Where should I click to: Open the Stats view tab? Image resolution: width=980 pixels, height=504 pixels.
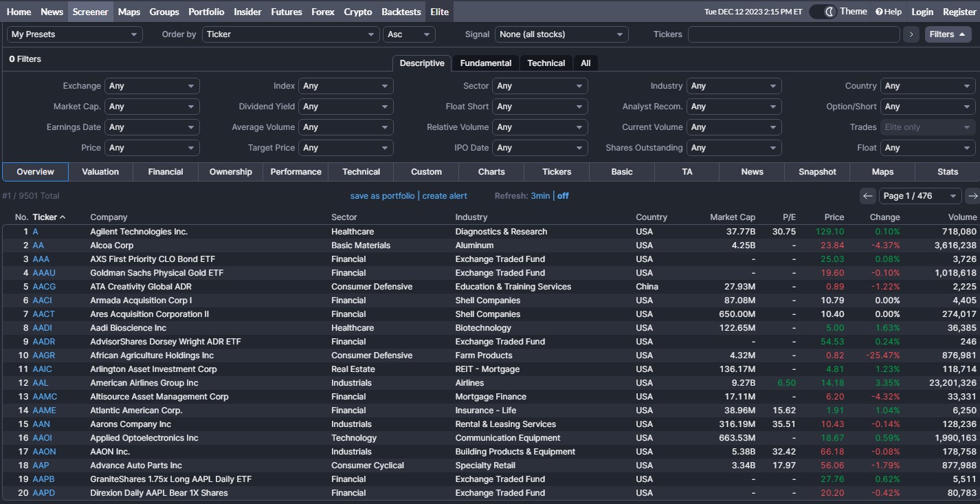tap(948, 172)
